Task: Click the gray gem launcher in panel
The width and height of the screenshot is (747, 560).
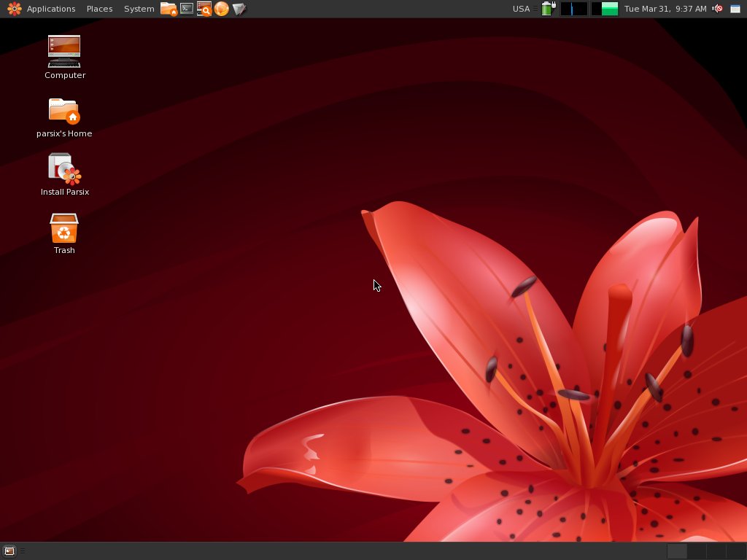Action: 239,9
